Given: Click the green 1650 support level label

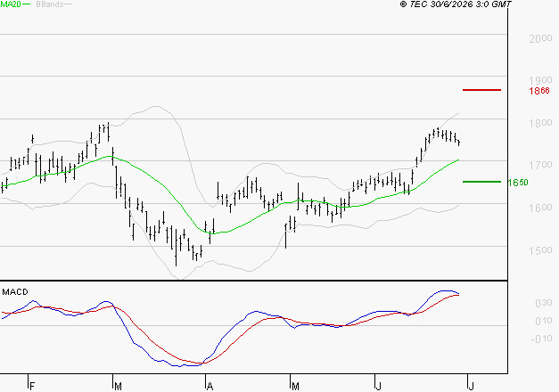Looking at the screenshot, I should (x=518, y=183).
